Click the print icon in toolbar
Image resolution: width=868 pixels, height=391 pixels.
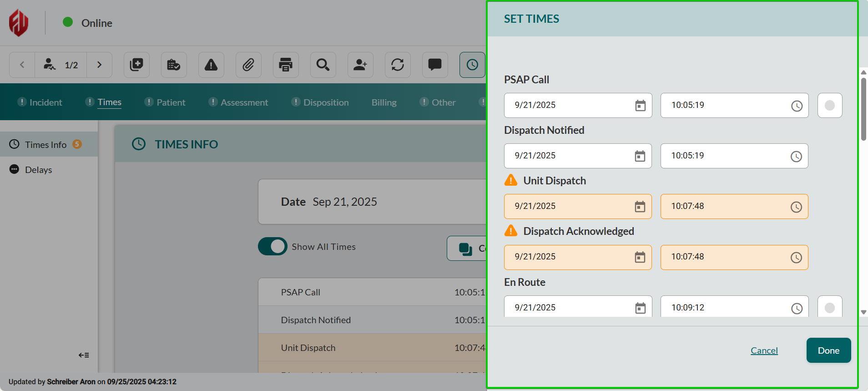tap(286, 65)
